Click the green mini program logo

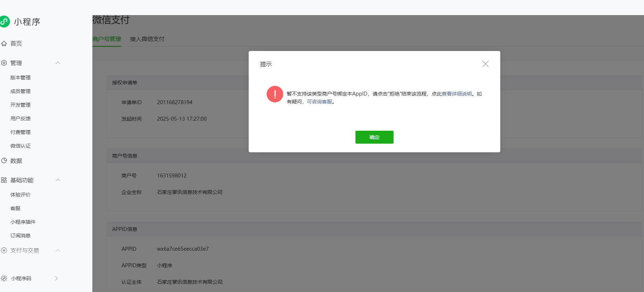(x=4, y=22)
